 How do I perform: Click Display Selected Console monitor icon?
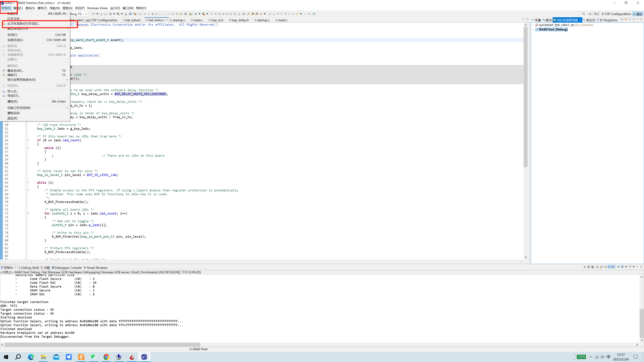click(x=622, y=267)
